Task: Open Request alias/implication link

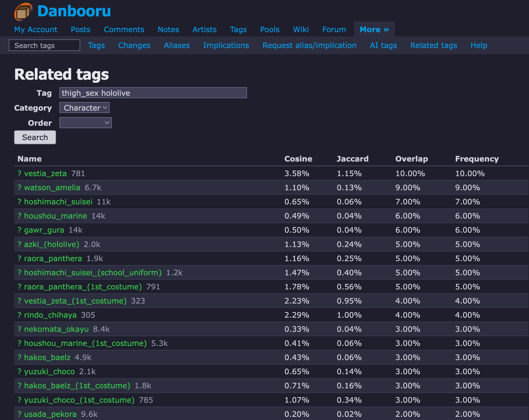Action: click(x=309, y=45)
